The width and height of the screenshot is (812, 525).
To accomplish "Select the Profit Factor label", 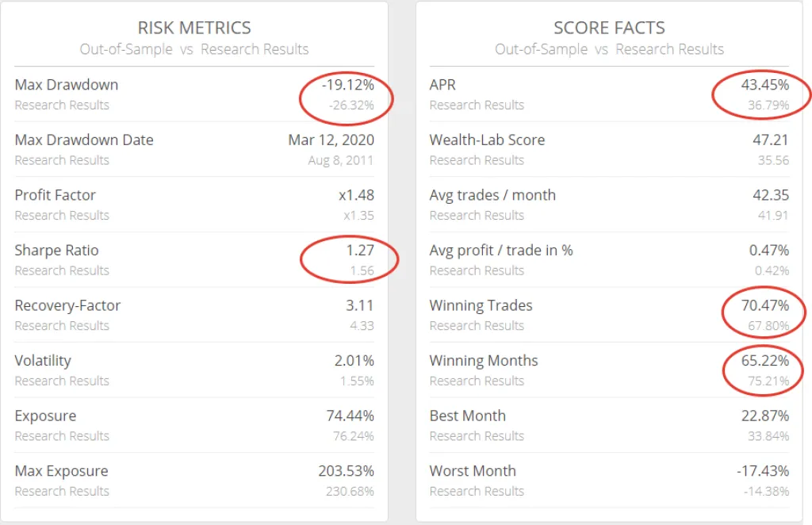I will (56, 195).
